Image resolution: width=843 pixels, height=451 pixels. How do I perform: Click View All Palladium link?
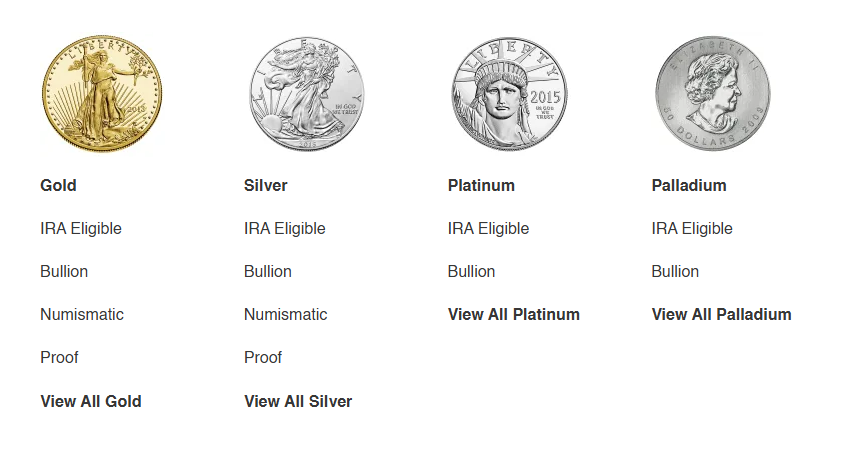click(x=721, y=314)
